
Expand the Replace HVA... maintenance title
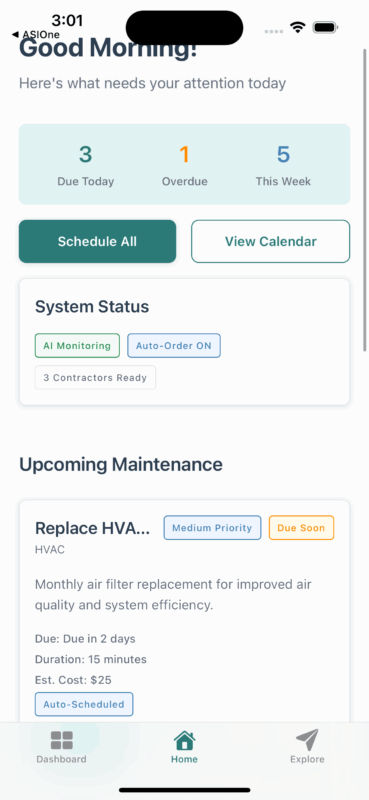92,529
